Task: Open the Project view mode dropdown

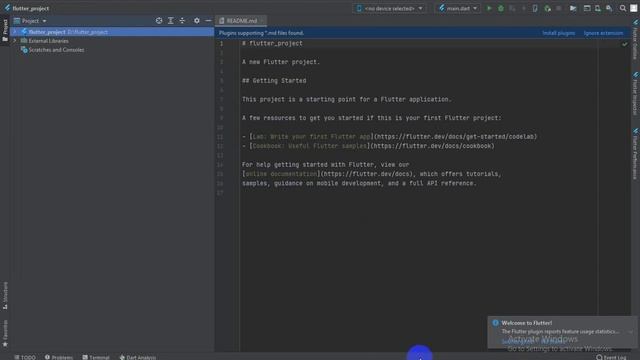Action: click(x=30, y=20)
